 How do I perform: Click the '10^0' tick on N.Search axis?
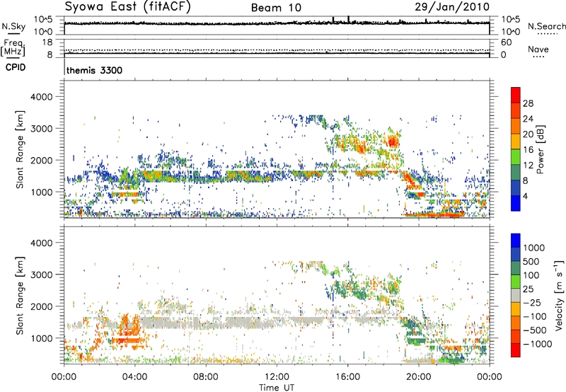tap(511, 32)
